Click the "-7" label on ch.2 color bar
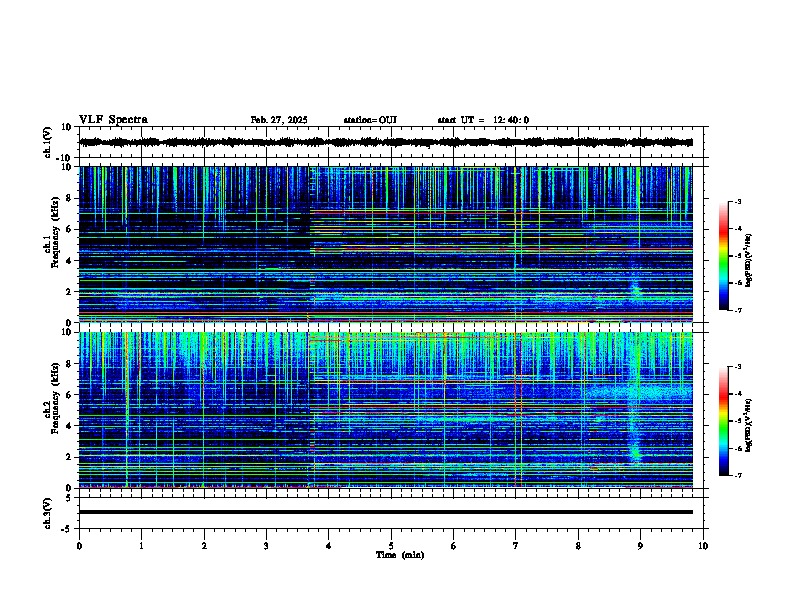This screenshot has height=612, width=792. click(x=738, y=476)
